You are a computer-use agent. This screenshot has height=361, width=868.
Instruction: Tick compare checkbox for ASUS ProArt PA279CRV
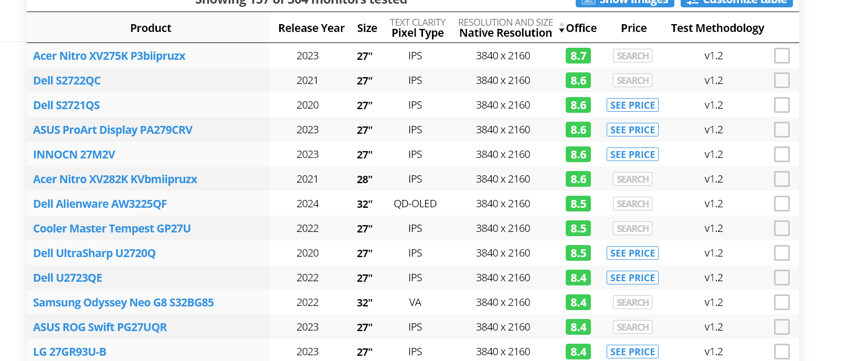pyautogui.click(x=782, y=130)
